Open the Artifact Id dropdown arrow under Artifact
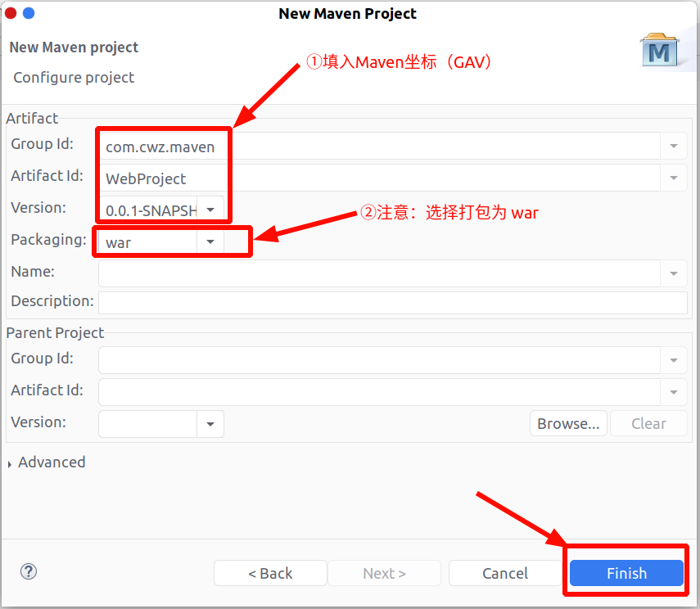700x609 pixels. 674,178
